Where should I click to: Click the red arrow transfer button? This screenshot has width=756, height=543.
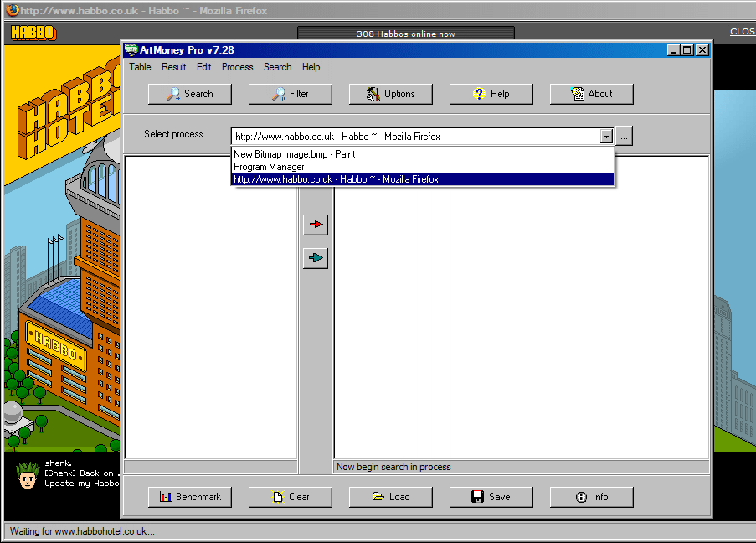(316, 225)
